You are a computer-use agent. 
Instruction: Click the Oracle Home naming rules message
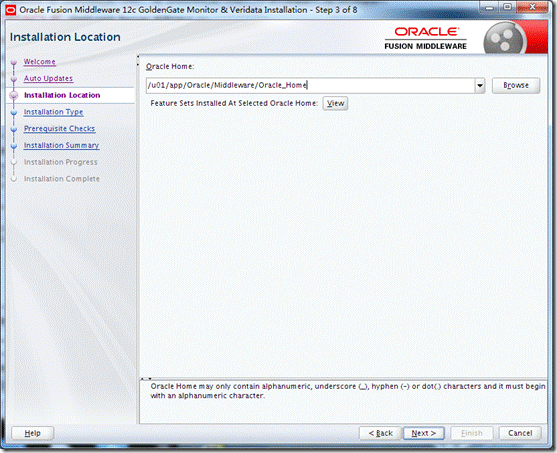348,391
